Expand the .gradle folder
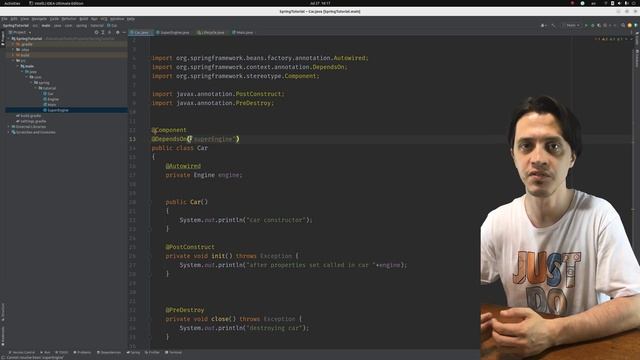 pos(13,44)
